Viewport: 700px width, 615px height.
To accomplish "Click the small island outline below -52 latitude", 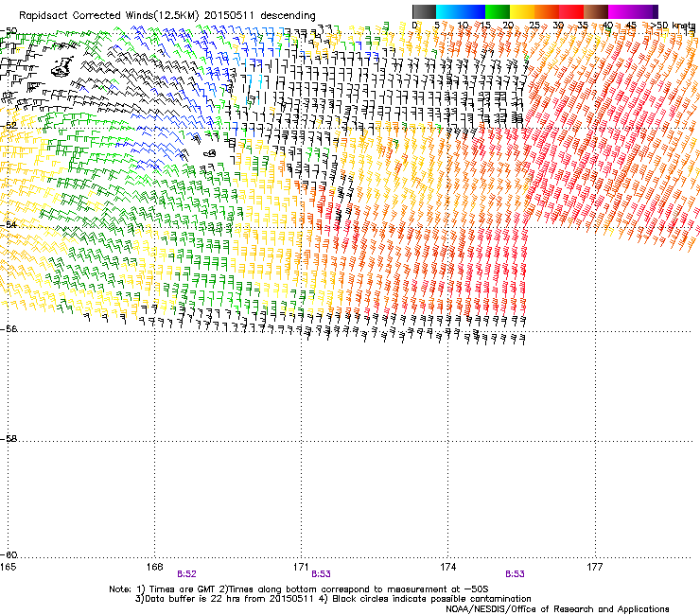I will 209,153.
